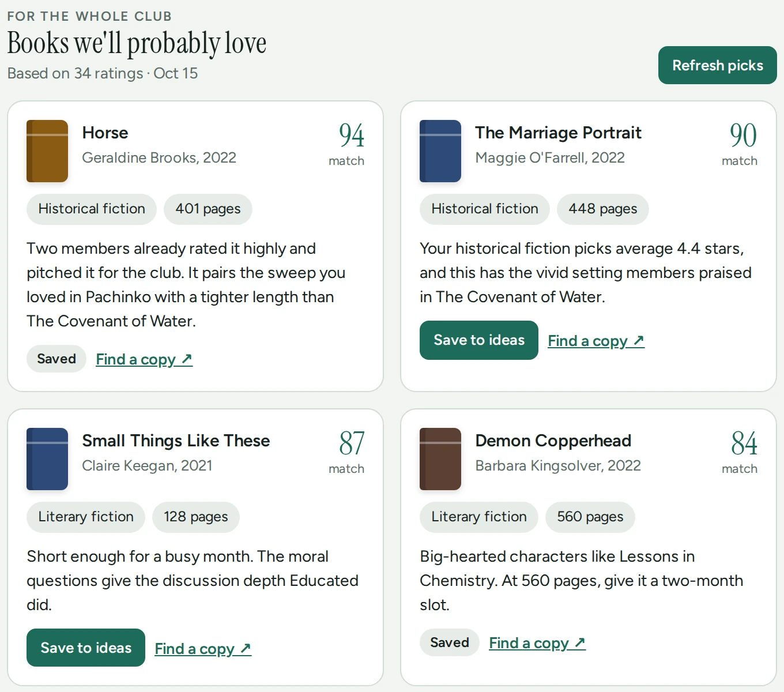Click the paragraph starting "Short enough for a busy month"
Viewport: 784px width, 692px height.
(x=193, y=581)
